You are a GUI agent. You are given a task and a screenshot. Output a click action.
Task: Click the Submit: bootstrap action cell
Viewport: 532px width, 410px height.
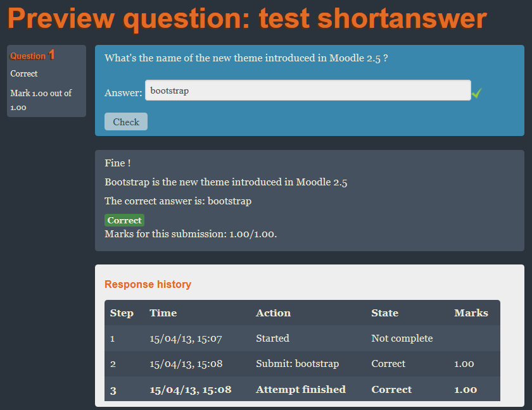tap(298, 364)
